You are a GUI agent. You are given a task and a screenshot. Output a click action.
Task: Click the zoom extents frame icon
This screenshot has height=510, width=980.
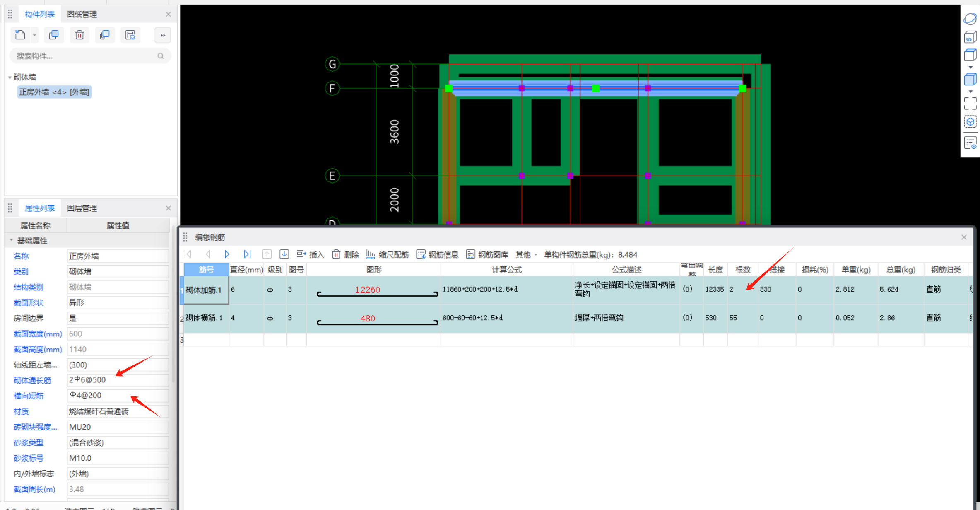pyautogui.click(x=970, y=104)
